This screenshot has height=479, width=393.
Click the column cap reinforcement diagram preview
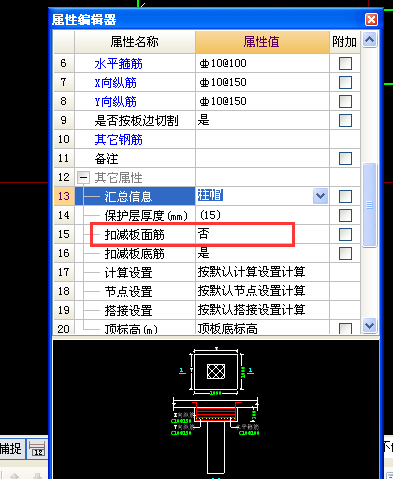tap(216, 409)
